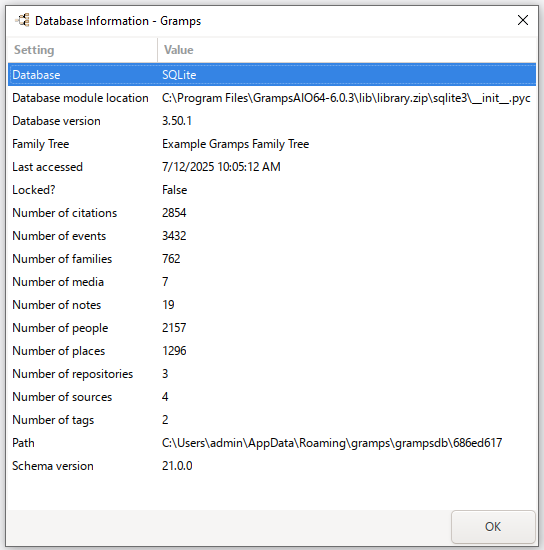Select the Number of places label

59,351
